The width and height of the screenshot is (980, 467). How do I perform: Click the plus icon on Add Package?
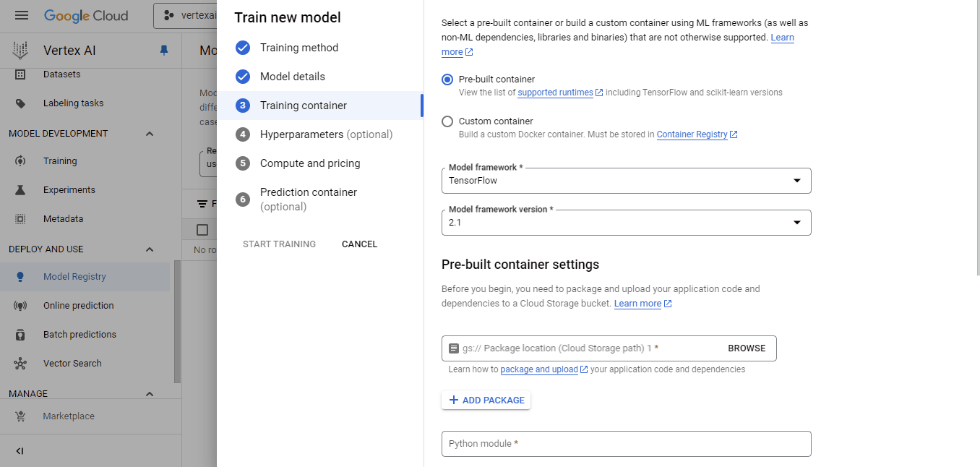[x=454, y=400]
